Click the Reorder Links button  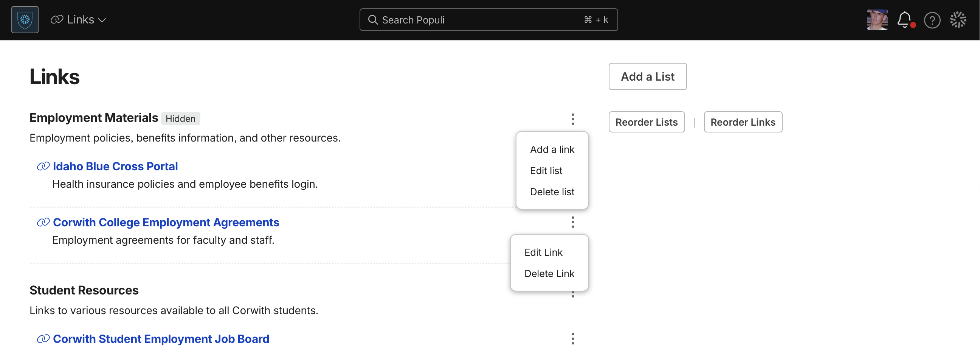743,122
